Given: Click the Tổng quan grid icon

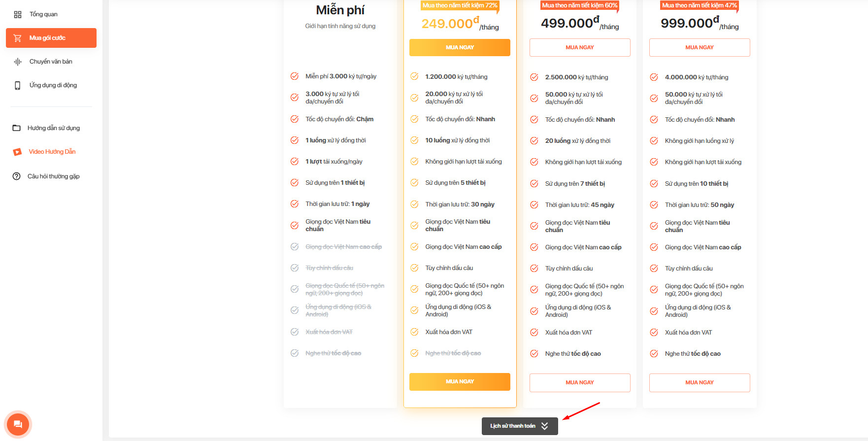Looking at the screenshot, I should [x=18, y=14].
